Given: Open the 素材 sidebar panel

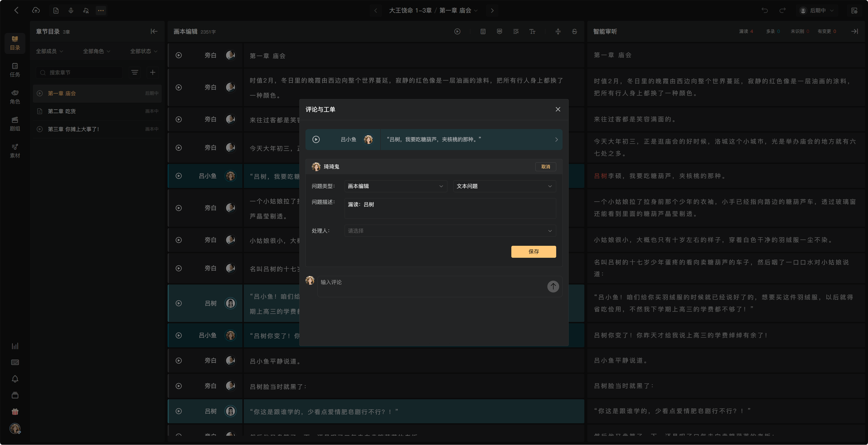Looking at the screenshot, I should [15, 151].
